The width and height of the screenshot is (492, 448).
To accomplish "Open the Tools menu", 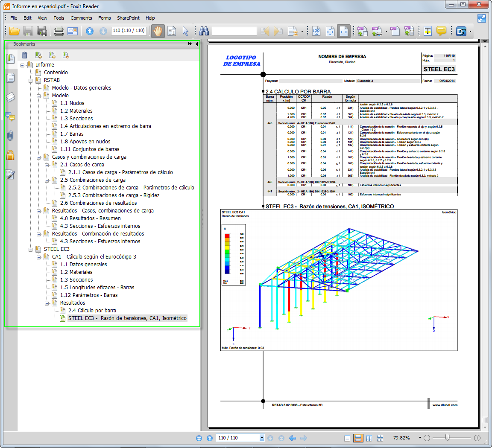I will [59, 18].
